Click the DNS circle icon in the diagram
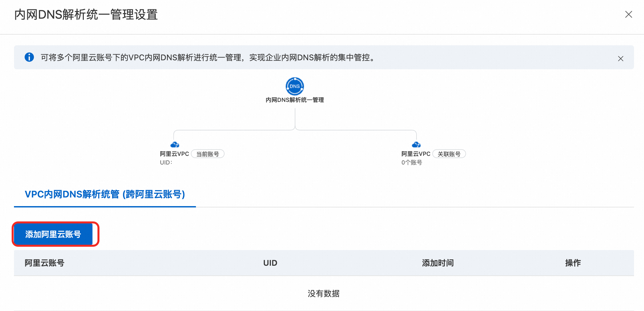 pos(295,86)
